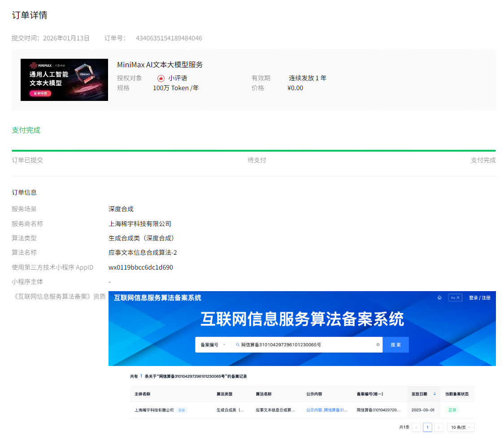
Task: Click the 连续发放 1 年 validity value
Action: (x=308, y=78)
